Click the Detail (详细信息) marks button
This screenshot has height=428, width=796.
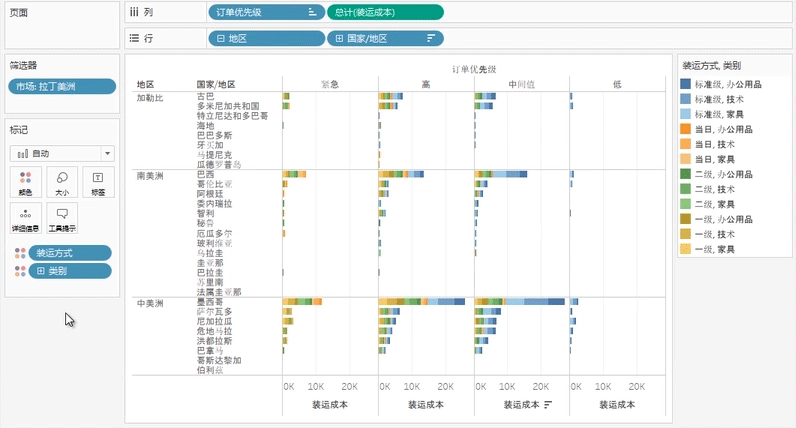point(26,217)
